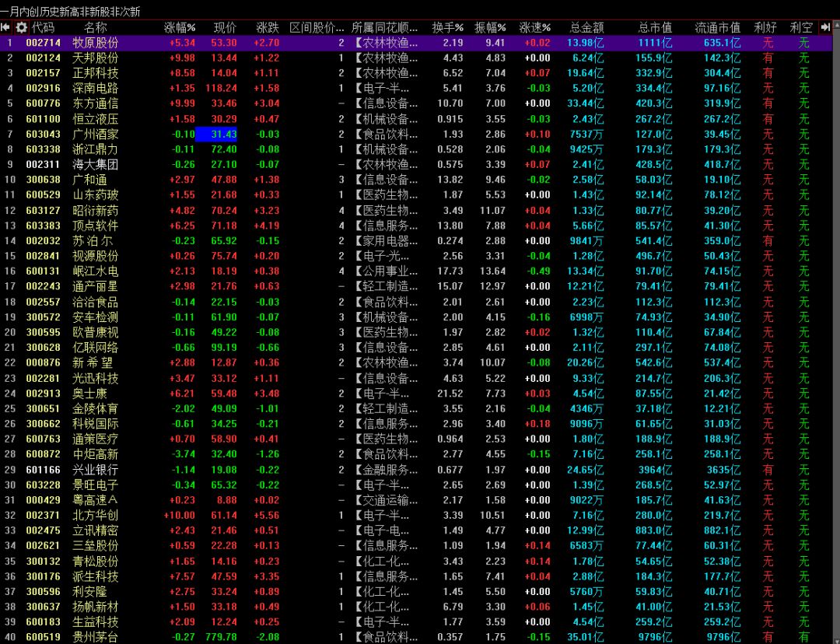Click stock code 300637
The image size is (840, 644).
pyautogui.click(x=44, y=607)
